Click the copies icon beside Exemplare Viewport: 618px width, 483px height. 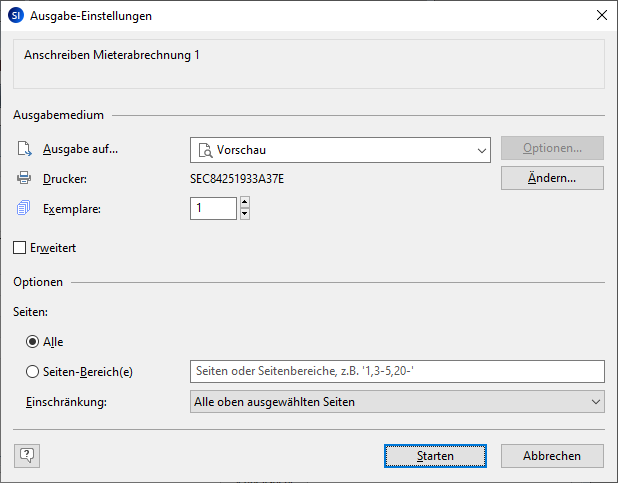pyautogui.click(x=24, y=208)
